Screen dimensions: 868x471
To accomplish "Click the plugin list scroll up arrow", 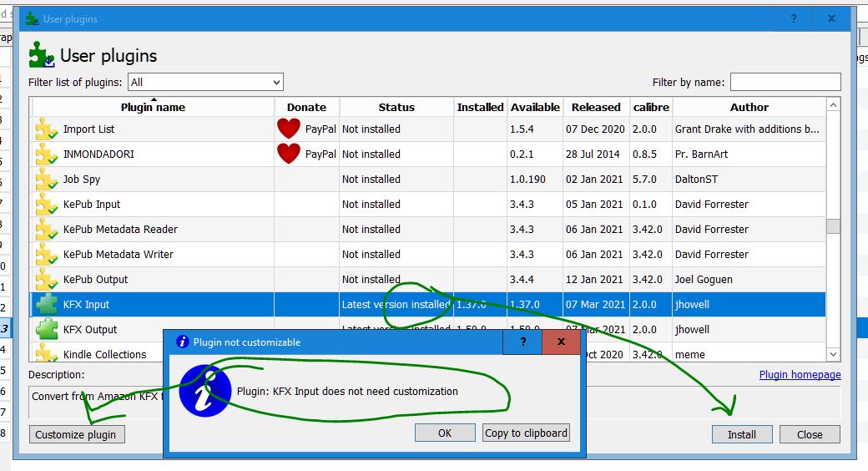I will [833, 105].
